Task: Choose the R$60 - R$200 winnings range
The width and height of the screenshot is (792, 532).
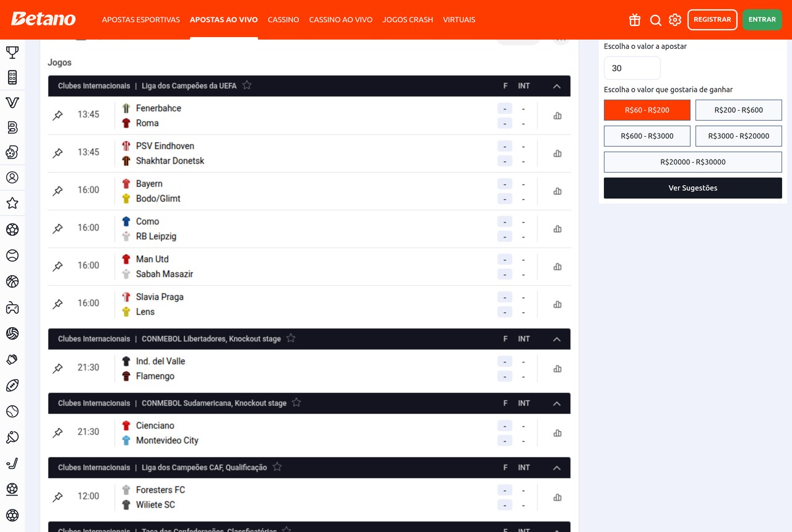Action: coord(647,110)
